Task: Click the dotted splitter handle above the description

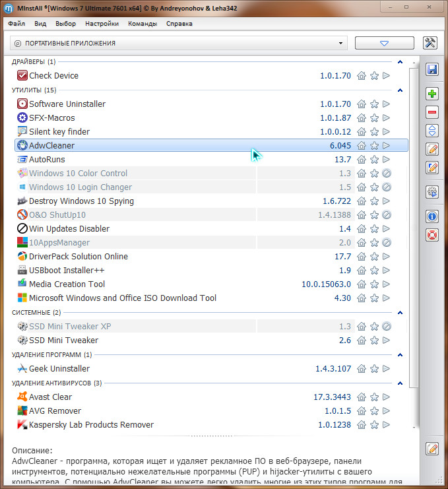Action: click(x=211, y=436)
